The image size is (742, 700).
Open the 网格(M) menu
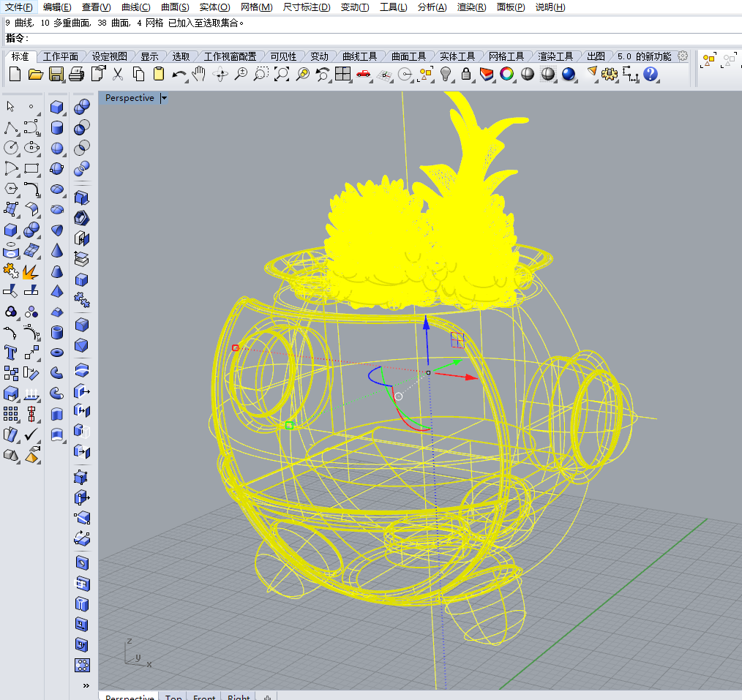coord(257,7)
